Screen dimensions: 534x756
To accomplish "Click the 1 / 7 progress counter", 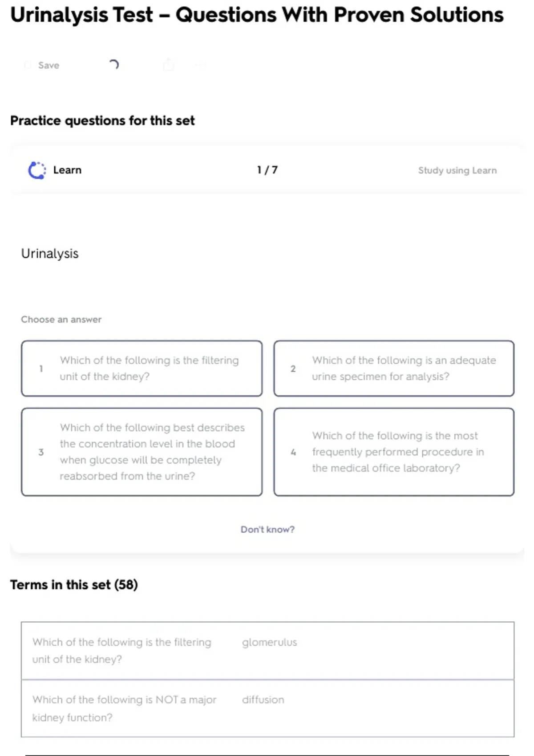I will click(x=267, y=170).
